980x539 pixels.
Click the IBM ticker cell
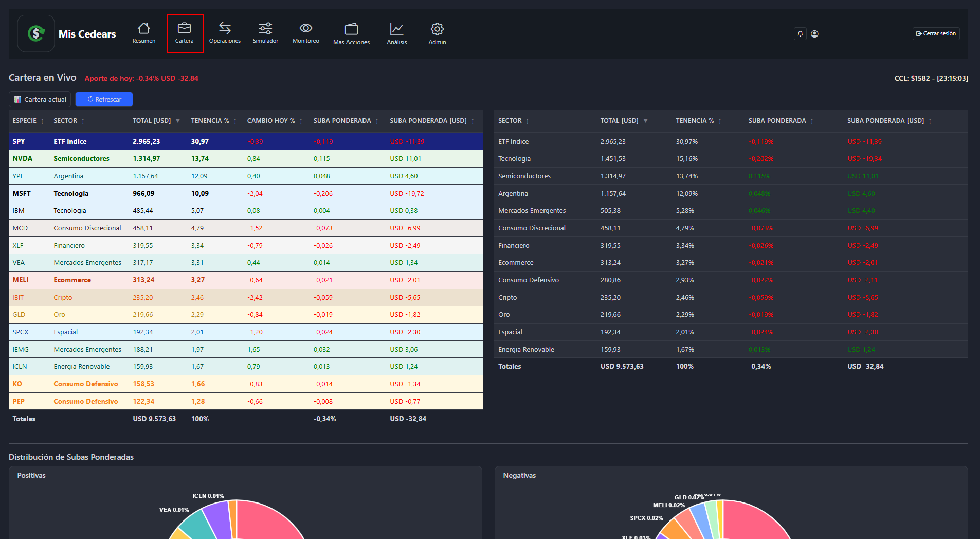(19, 210)
